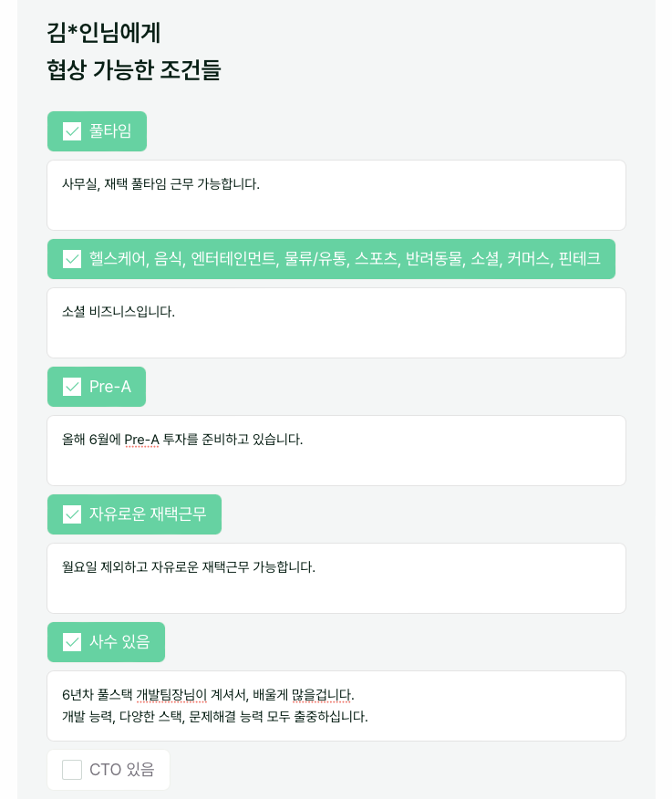Click the 풀타임 tag label text
Screen dimensions: 672x799
110,131
